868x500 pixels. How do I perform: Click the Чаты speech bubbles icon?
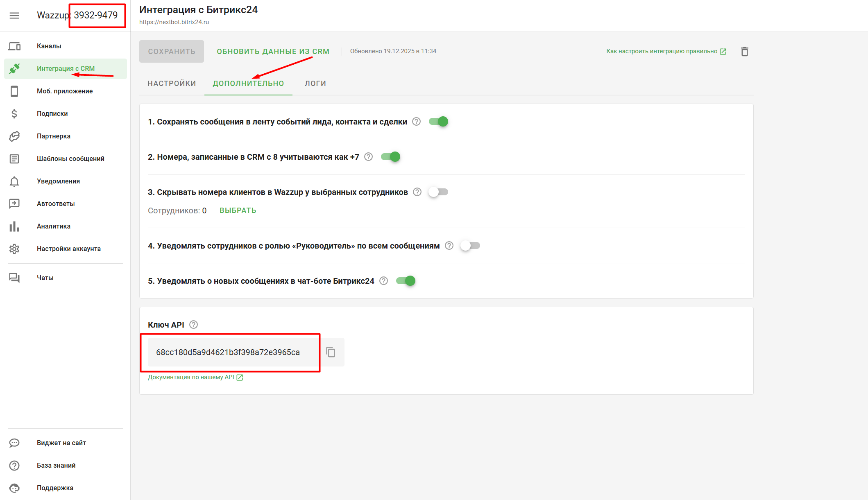(14, 278)
